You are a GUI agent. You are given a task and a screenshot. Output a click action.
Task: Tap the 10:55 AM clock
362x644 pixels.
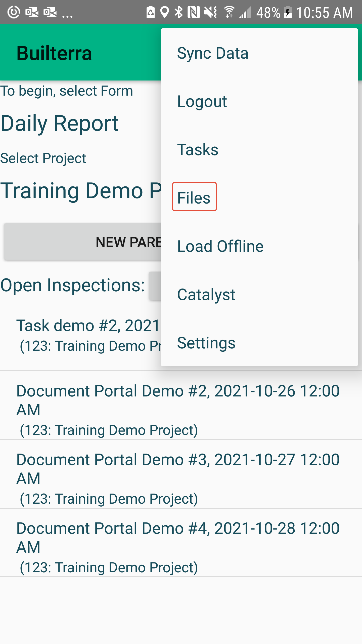(325, 13)
